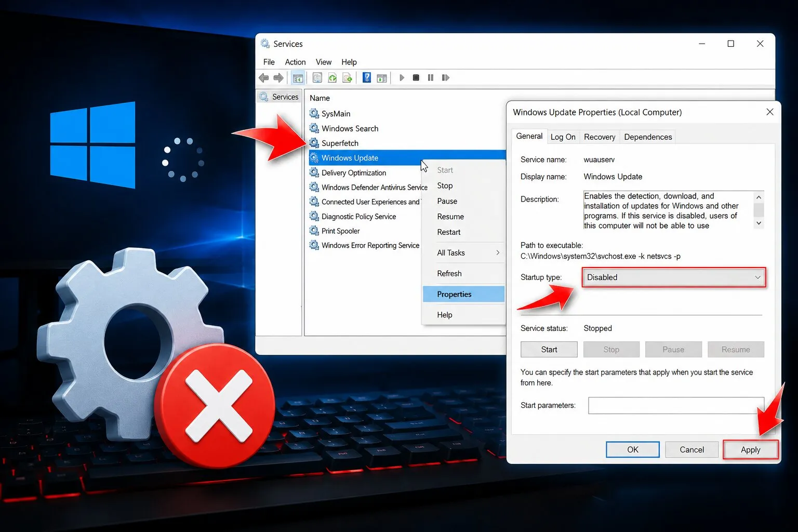The width and height of the screenshot is (798, 532).
Task: Click the Cancel button
Action: tap(691, 449)
